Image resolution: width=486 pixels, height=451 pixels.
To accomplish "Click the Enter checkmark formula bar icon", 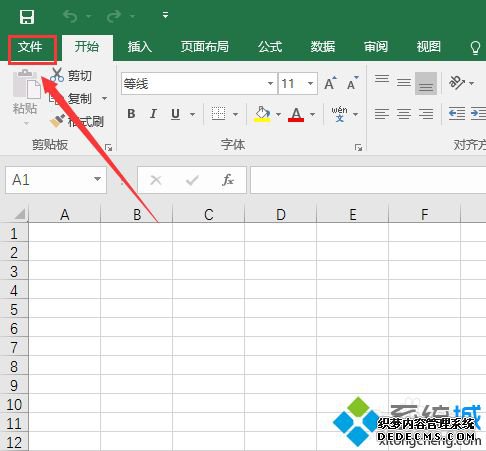I will tap(192, 180).
